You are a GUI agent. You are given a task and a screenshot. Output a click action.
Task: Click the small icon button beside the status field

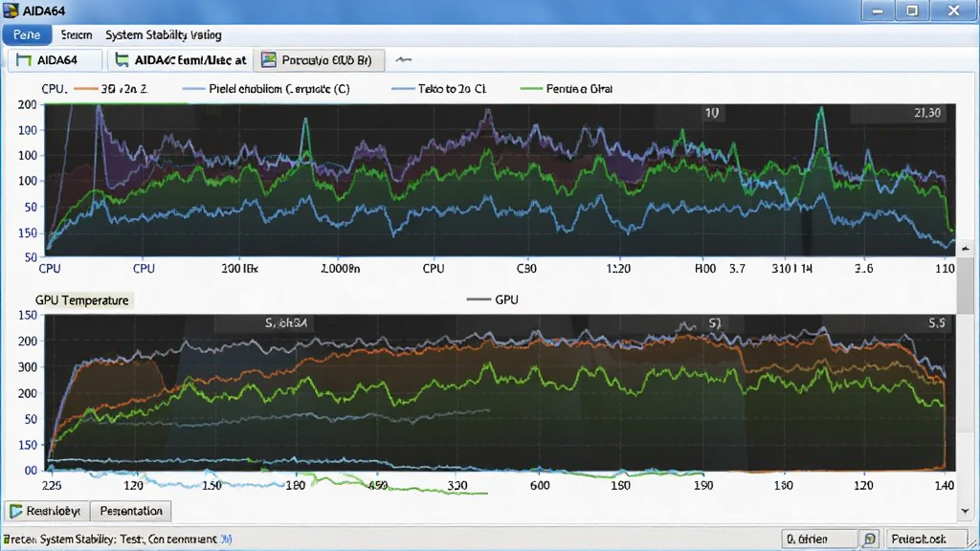tap(869, 540)
